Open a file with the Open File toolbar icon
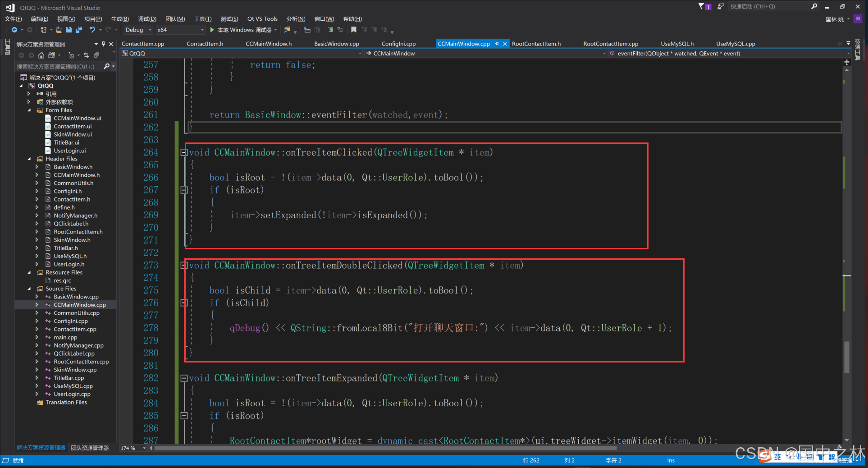Viewport: 868px width, 468px height. pos(59,30)
